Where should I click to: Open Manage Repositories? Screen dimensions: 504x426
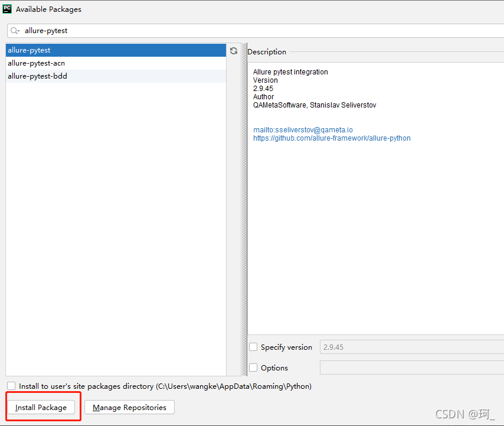129,407
